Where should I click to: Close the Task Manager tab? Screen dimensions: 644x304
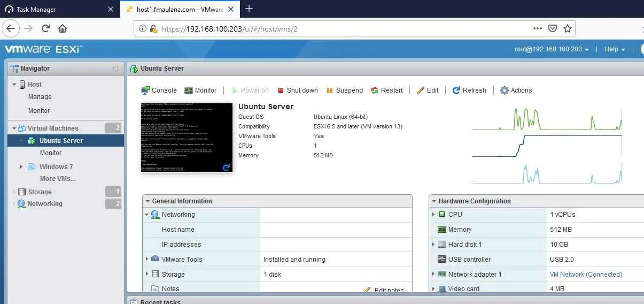click(111, 10)
